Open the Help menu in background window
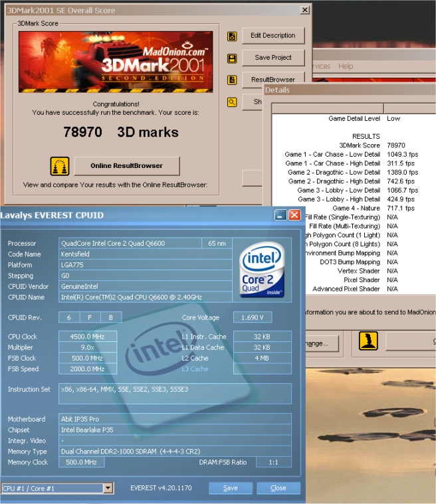 (346, 66)
